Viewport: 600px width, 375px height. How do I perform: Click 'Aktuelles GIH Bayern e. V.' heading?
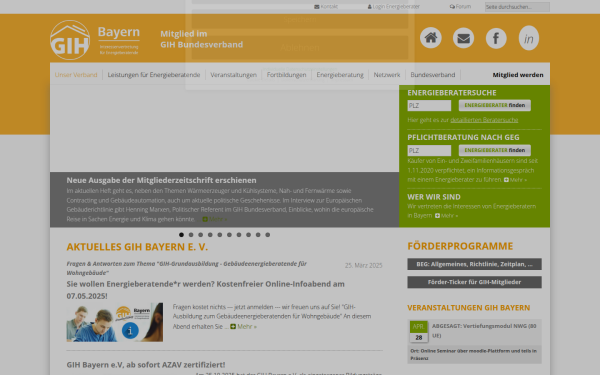pos(137,247)
